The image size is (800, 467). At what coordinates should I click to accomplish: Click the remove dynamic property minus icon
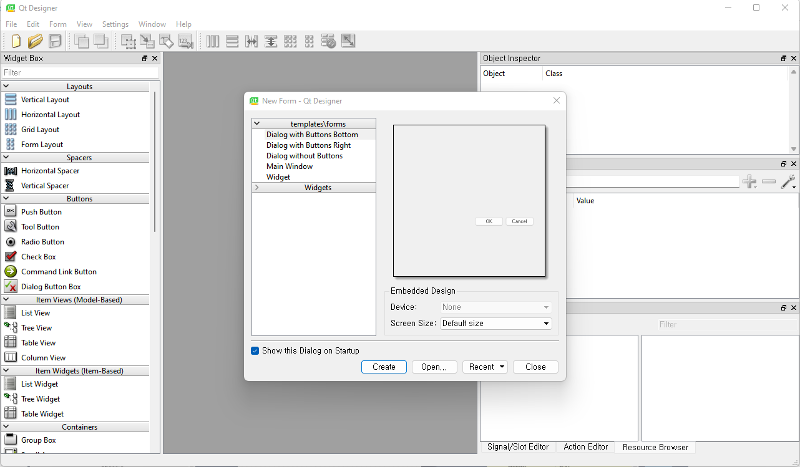(x=768, y=181)
